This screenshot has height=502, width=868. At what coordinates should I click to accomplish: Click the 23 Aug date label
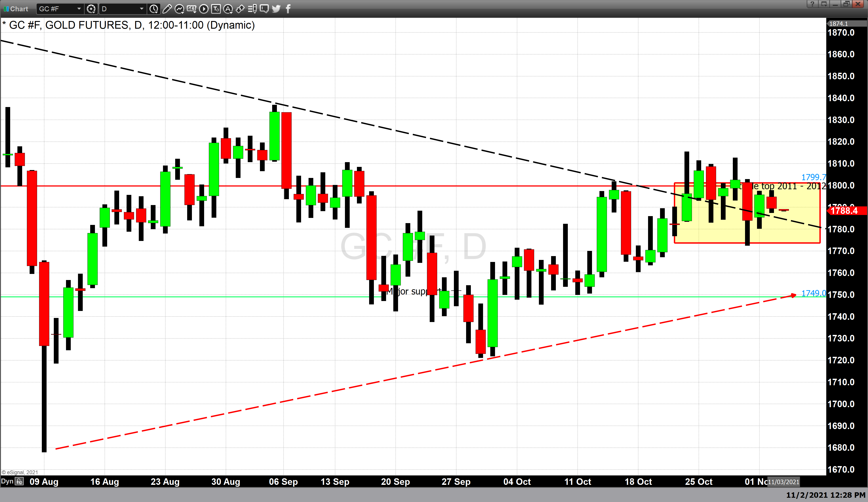pyautogui.click(x=165, y=482)
